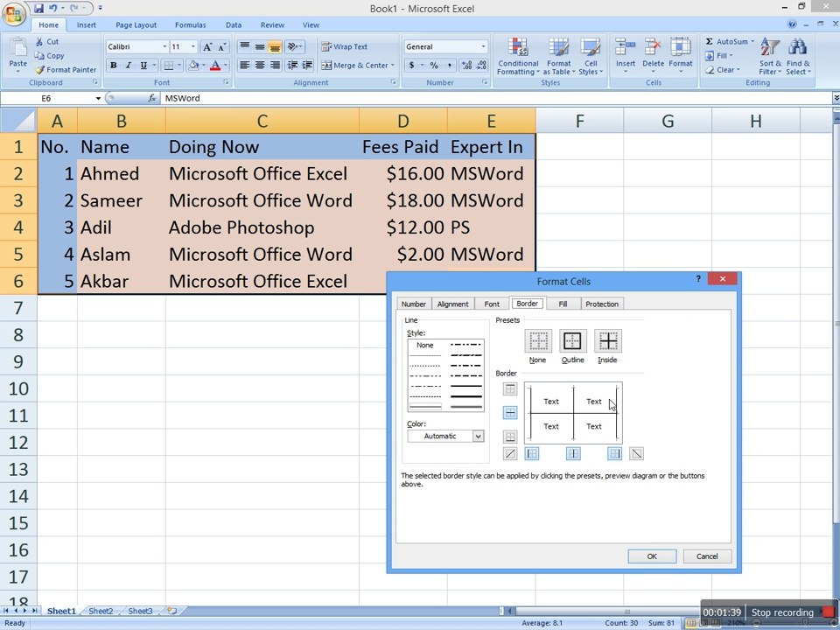Click Sort & Filter button
Viewport: 840px width, 630px height.
(770, 57)
